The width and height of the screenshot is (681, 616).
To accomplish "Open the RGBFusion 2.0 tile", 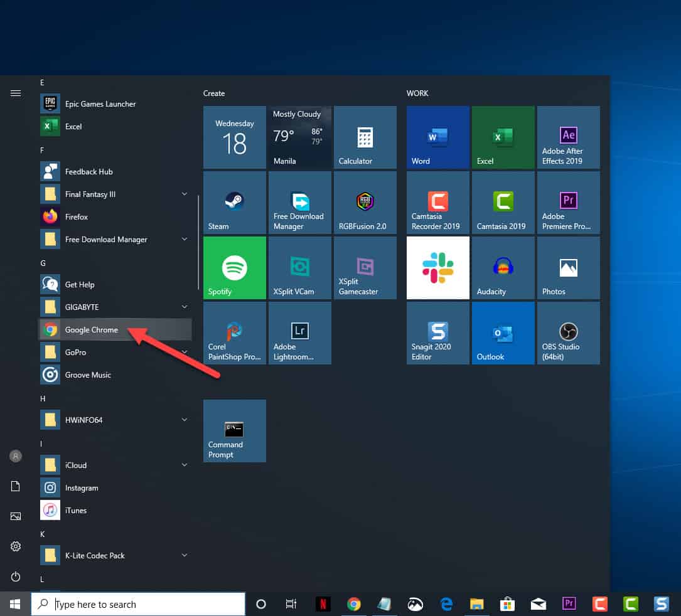I will point(365,202).
